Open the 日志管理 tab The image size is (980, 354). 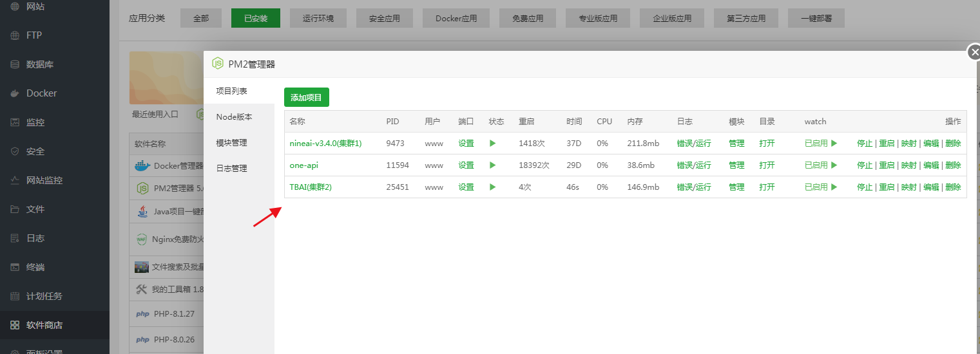click(x=239, y=168)
